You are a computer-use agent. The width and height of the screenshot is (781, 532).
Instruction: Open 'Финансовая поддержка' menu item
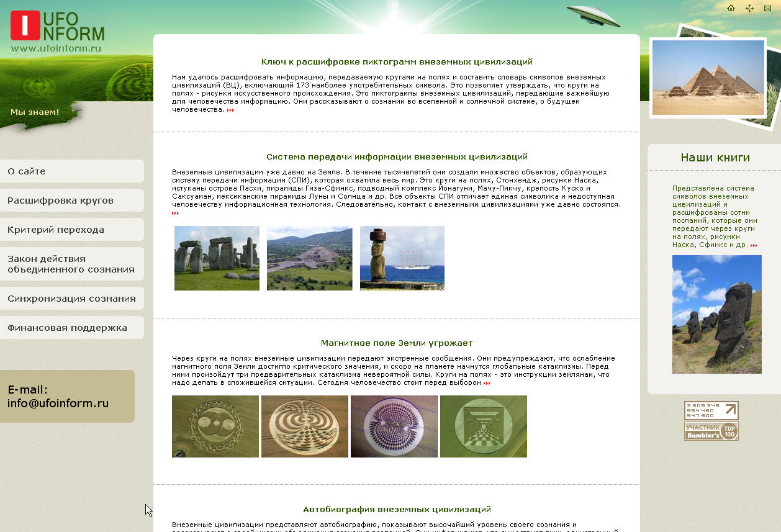[71, 328]
